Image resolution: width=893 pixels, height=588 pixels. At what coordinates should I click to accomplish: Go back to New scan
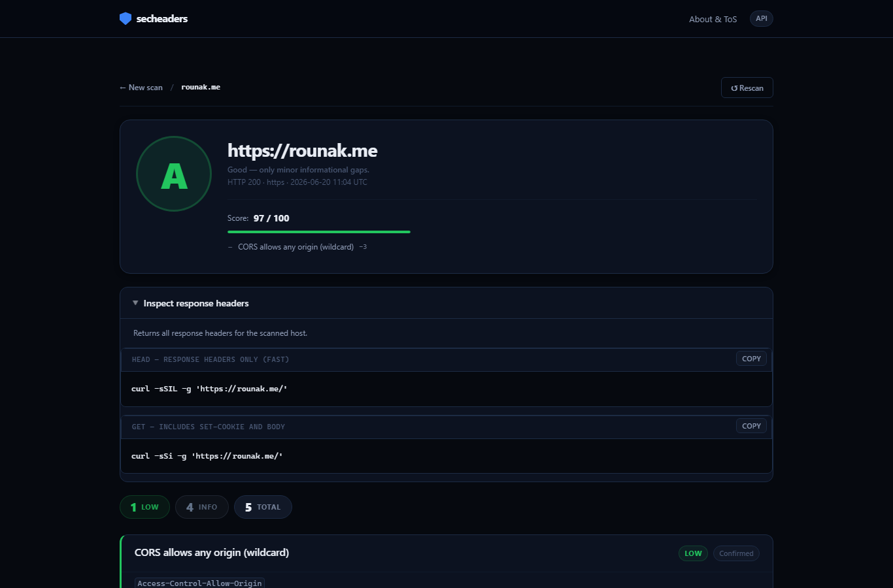click(x=141, y=88)
